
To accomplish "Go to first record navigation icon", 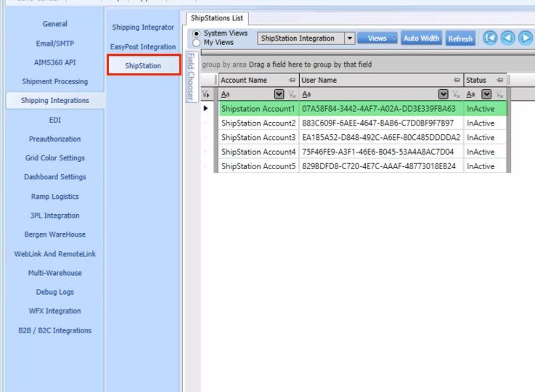I will pyautogui.click(x=490, y=38).
